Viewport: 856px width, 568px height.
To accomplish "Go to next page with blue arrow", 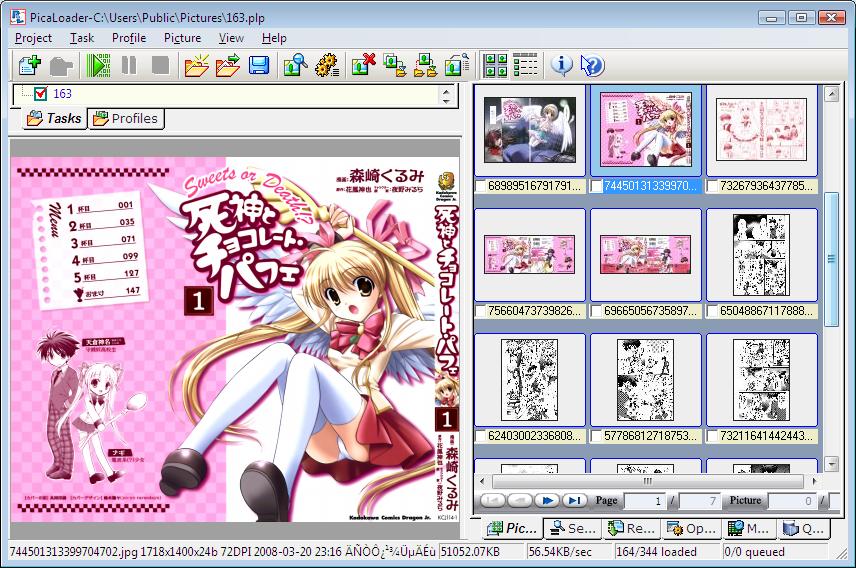I will coord(547,500).
